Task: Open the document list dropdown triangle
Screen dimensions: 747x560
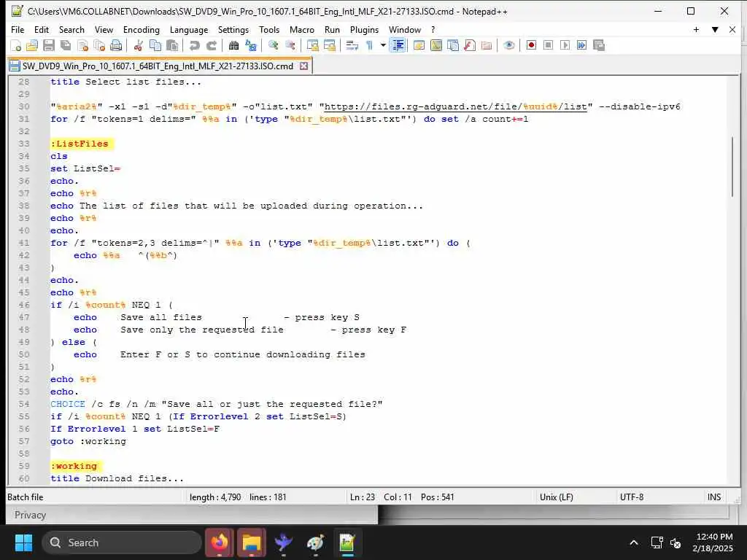Action: pos(715,29)
